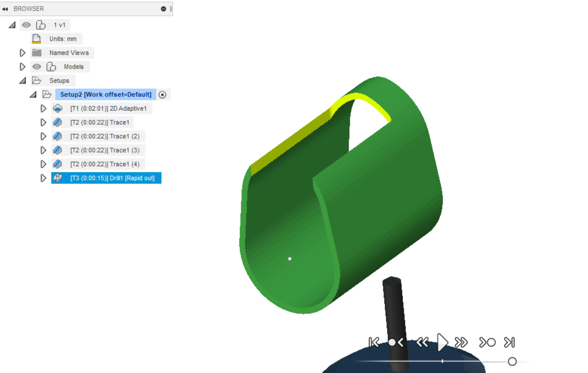This screenshot has height=373, width=588.
Task: Toggle visibility eye for 1 v1 root
Action: tap(26, 25)
